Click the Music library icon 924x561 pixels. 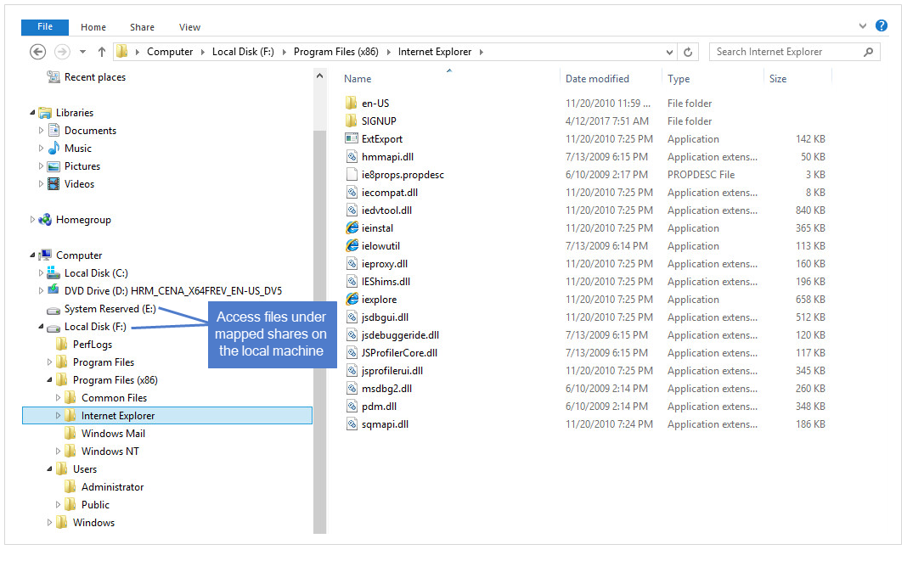click(x=54, y=148)
